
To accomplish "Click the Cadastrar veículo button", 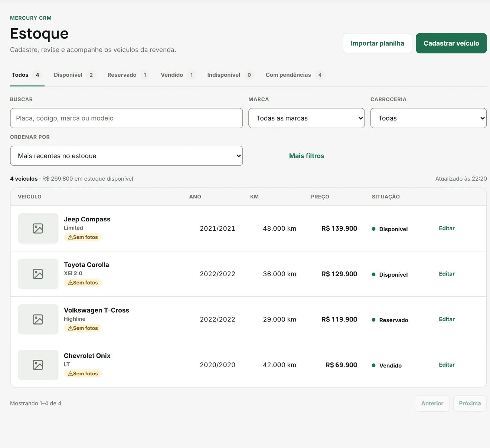I will pyautogui.click(x=451, y=43).
